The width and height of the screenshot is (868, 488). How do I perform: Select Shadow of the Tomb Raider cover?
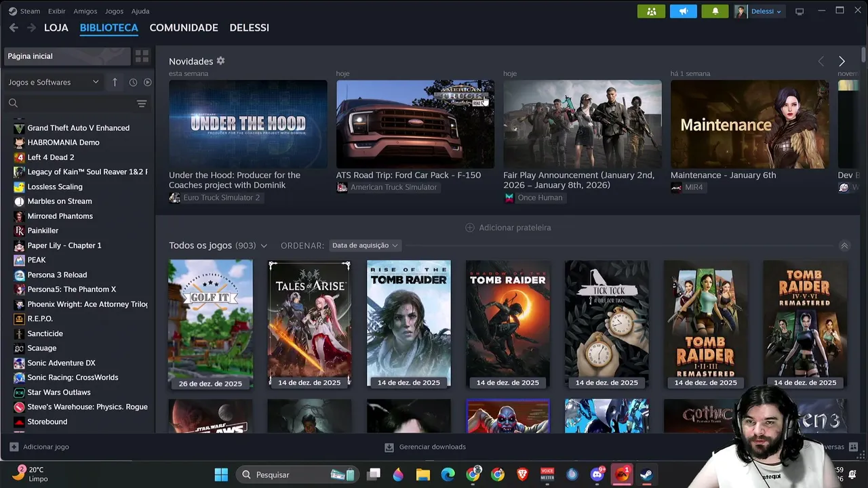point(508,324)
